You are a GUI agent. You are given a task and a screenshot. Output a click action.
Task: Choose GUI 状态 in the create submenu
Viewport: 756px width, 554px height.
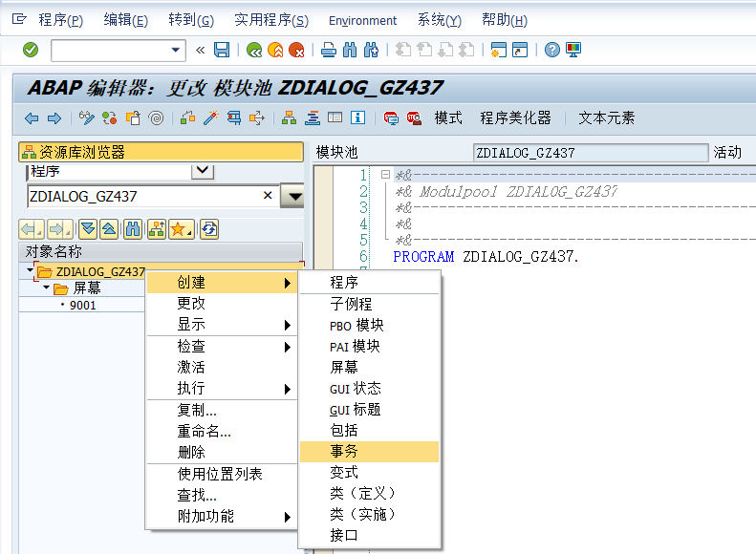click(369, 389)
